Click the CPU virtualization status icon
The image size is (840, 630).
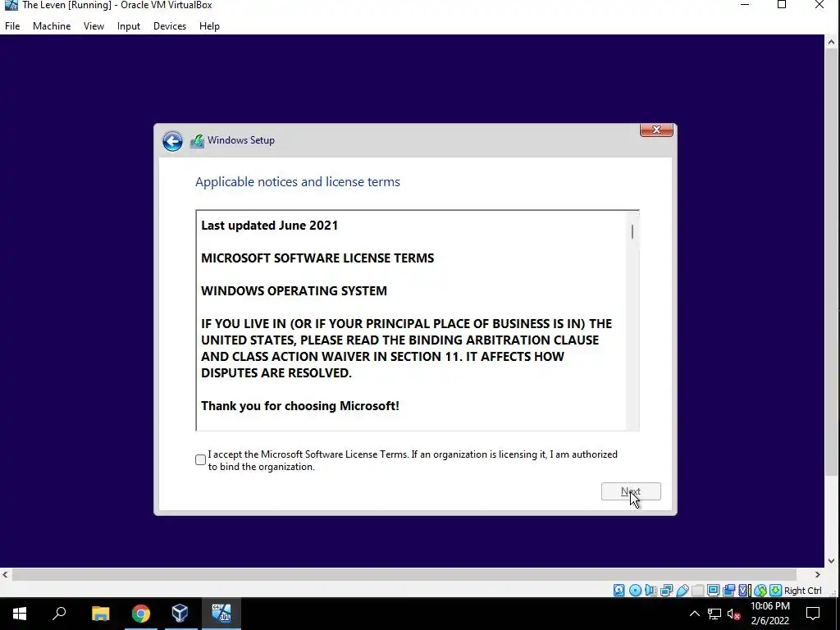tap(745, 591)
